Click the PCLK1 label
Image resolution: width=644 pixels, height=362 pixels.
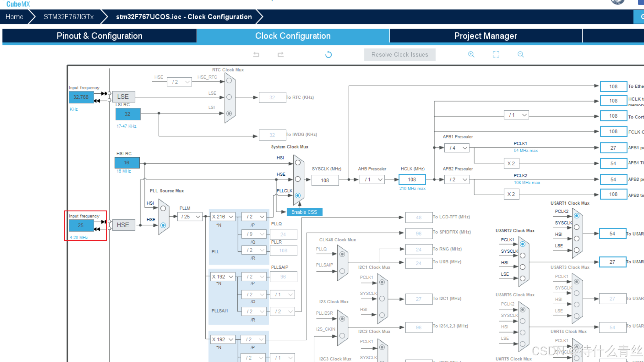(520, 144)
